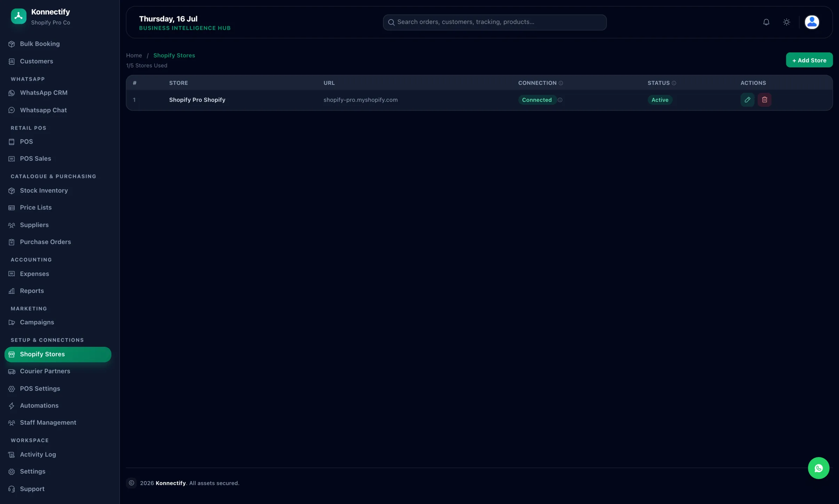Screen dimensions: 839x504
Task: Click the Campaigns icon
Action: click(x=12, y=322)
